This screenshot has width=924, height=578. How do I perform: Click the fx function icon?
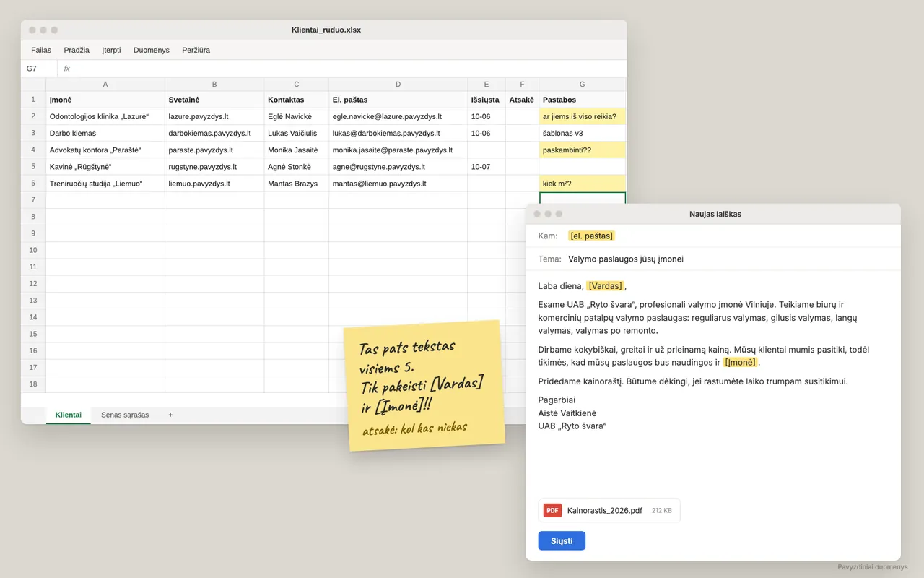tap(66, 69)
